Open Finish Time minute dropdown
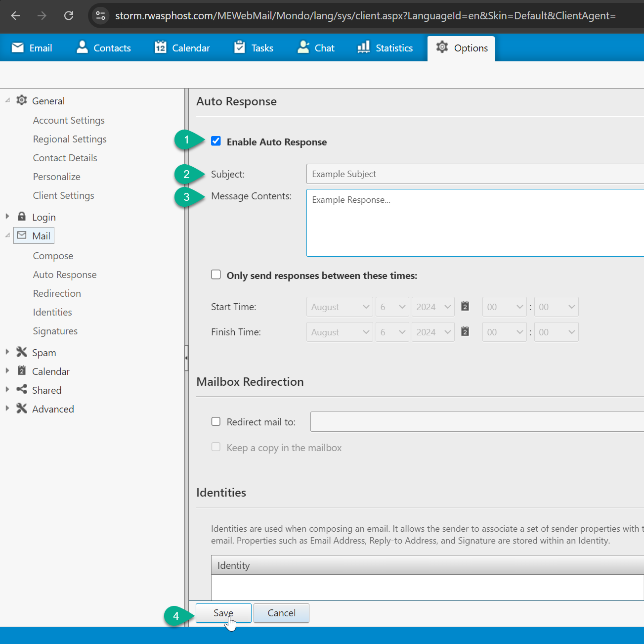This screenshot has width=644, height=644. 556,332
